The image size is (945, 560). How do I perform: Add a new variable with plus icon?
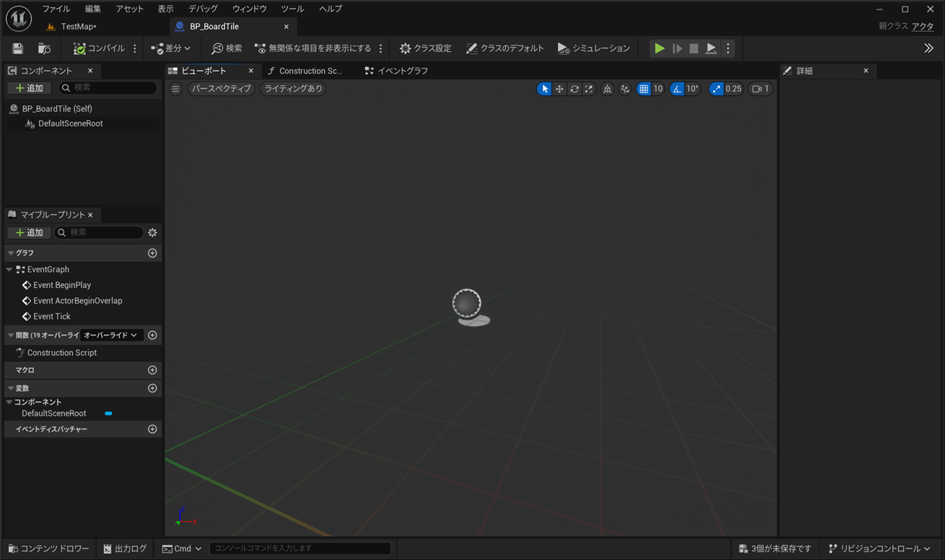pyautogui.click(x=152, y=388)
